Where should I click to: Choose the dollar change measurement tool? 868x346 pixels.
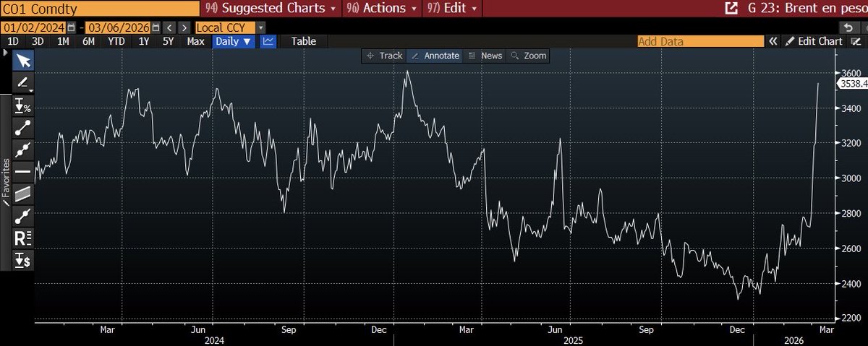pyautogui.click(x=23, y=259)
